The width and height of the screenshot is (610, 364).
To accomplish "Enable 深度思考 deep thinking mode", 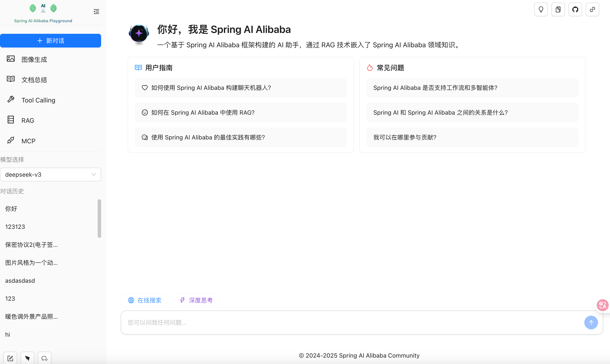I will pos(196,300).
